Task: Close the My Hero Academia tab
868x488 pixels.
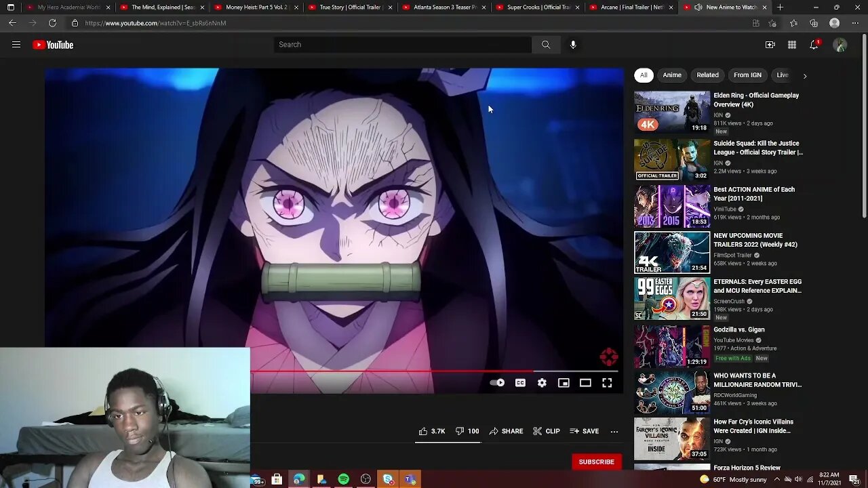Action: (108, 7)
